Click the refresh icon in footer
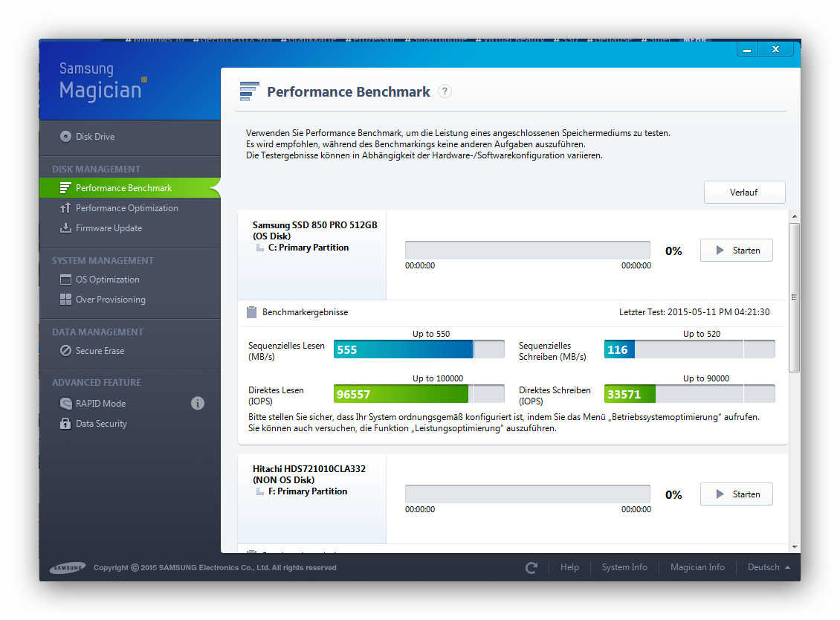 [x=532, y=568]
